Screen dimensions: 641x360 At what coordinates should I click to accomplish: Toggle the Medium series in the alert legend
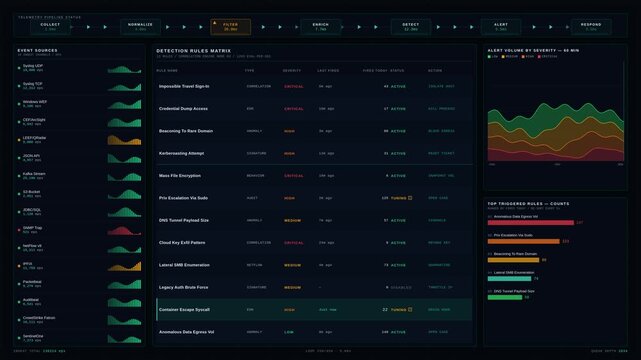pyautogui.click(x=510, y=57)
